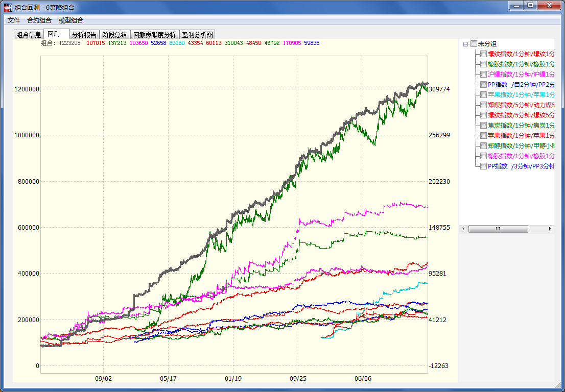Image resolution: width=565 pixels, height=392 pixels.
Task: Check the 螺纹指数/1分钟 strategy checkbox
Action: click(x=484, y=54)
